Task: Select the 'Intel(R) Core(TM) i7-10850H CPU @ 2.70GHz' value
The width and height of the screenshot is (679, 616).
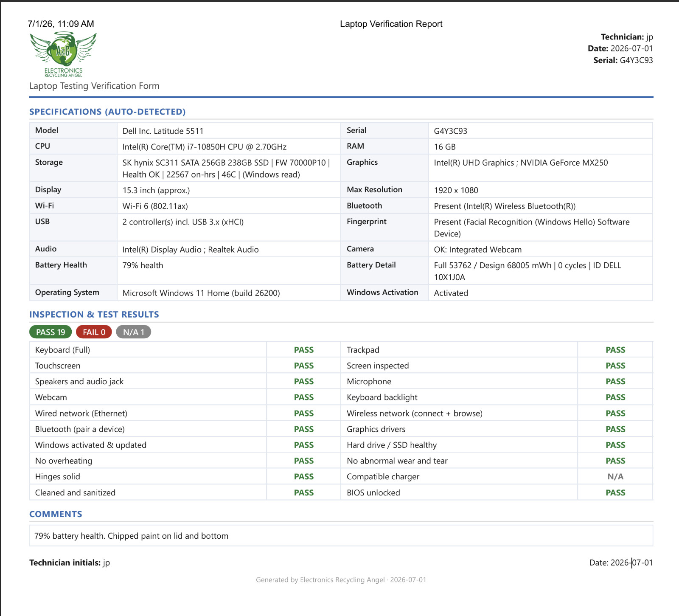Action: point(205,147)
